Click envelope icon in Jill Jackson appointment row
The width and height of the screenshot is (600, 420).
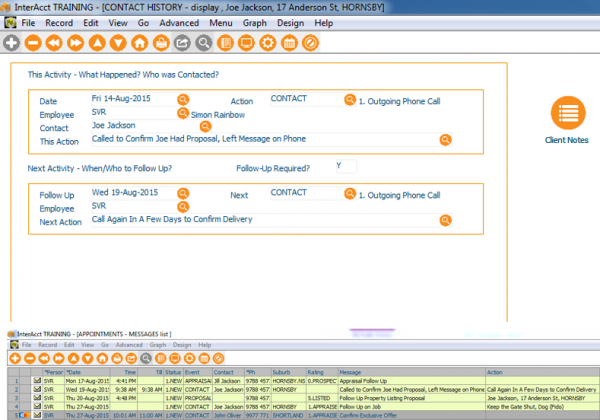coord(37,381)
